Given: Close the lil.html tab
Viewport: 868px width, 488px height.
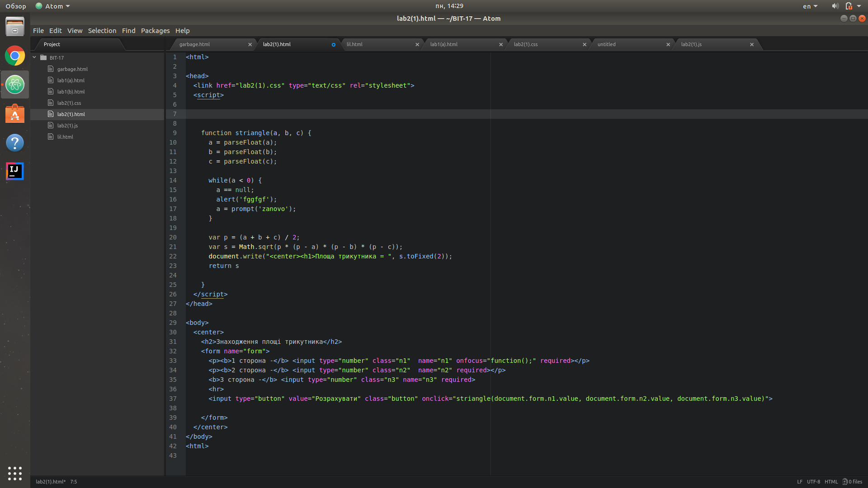Looking at the screenshot, I should click(x=417, y=44).
